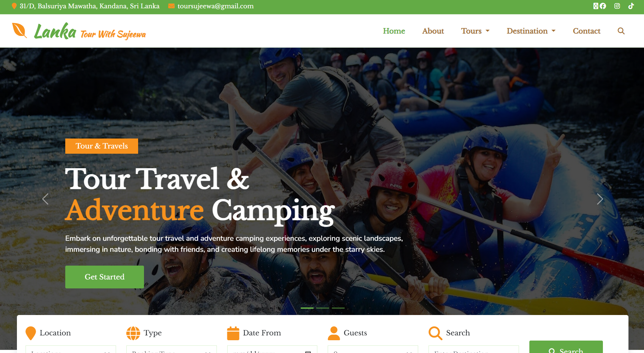The height and width of the screenshot is (353, 644).
Task: Select the second carousel slide indicator
Action: (x=323, y=308)
